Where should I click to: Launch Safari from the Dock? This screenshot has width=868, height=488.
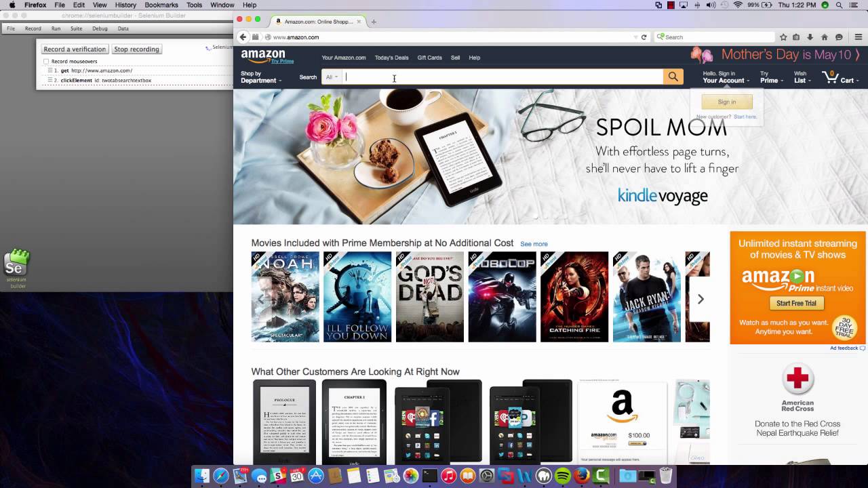point(221,476)
